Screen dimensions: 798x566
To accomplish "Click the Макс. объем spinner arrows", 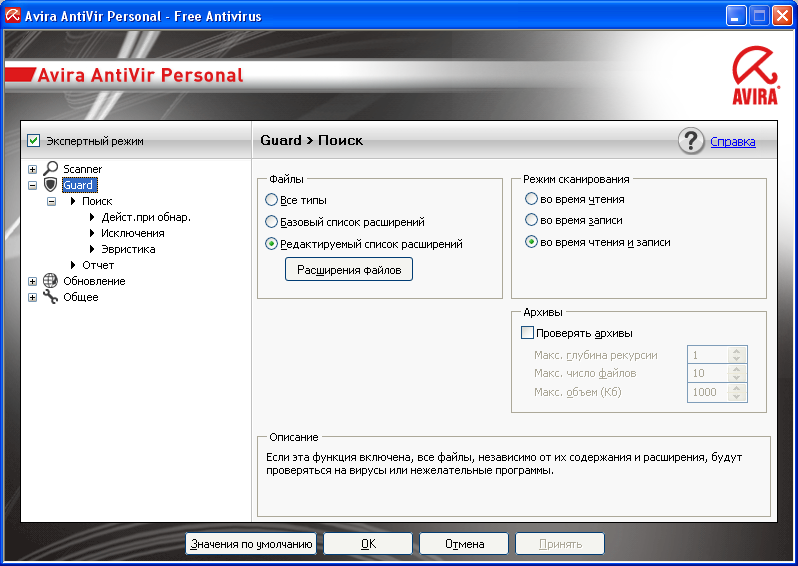I will (737, 392).
